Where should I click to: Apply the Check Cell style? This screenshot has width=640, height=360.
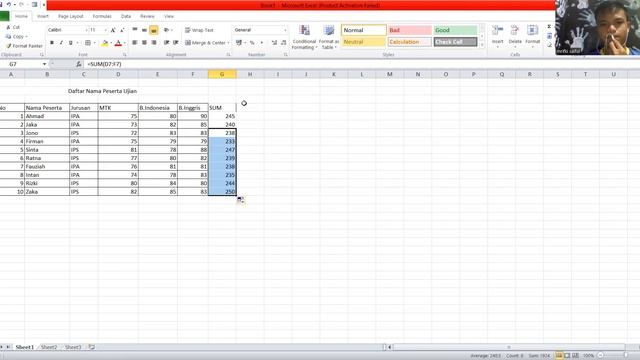[x=455, y=42]
